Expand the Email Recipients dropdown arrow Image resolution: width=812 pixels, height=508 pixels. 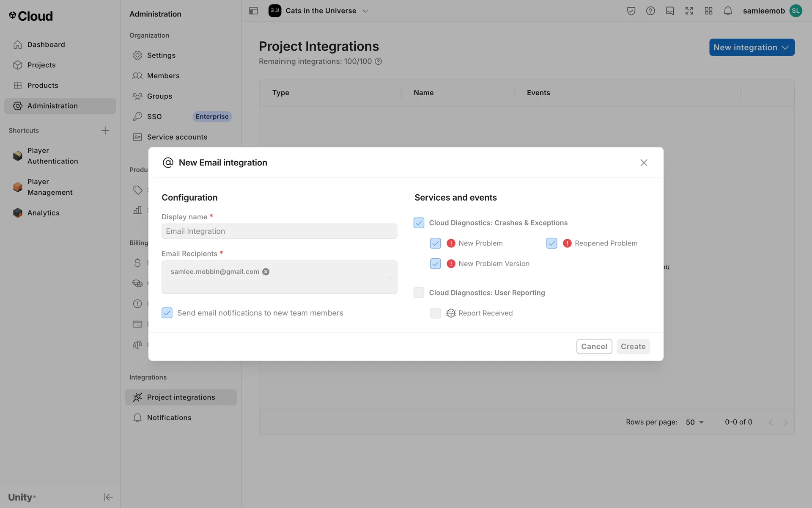[390, 278]
